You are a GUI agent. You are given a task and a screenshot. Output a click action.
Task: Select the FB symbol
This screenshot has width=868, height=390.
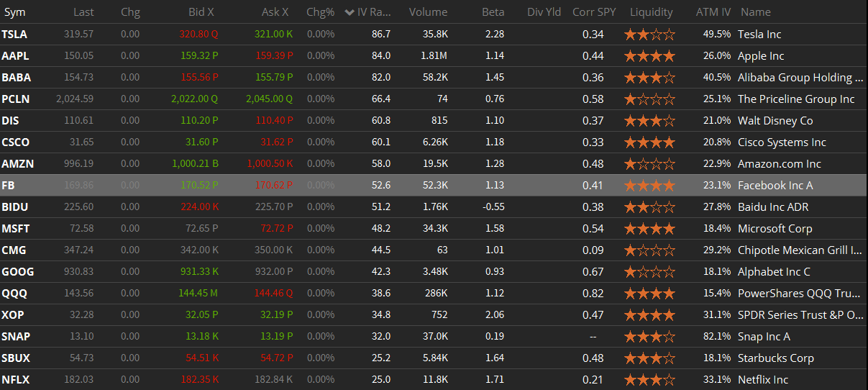tap(8, 185)
